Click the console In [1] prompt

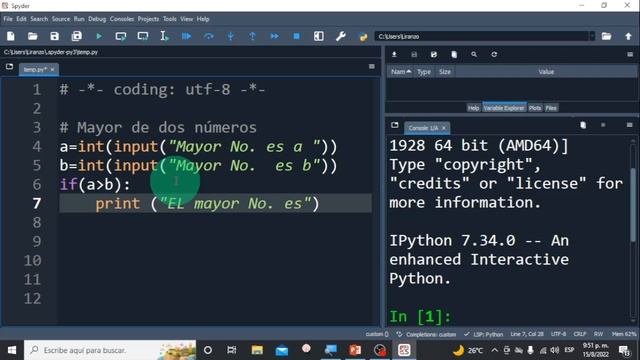[420, 316]
